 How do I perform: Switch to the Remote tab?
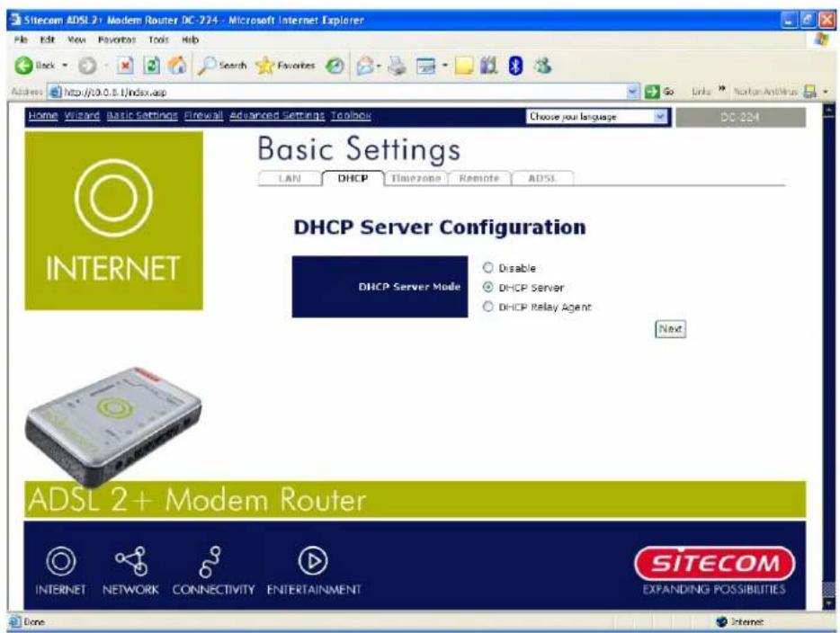(x=479, y=178)
